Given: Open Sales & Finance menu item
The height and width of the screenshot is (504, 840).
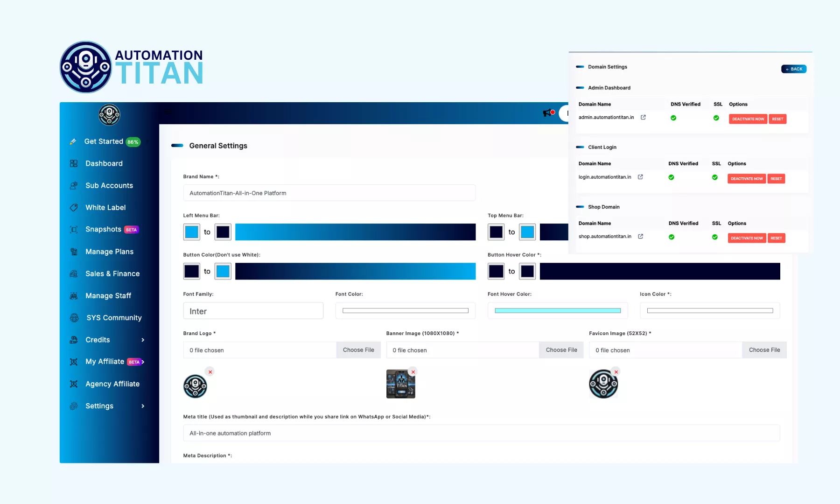Looking at the screenshot, I should tap(112, 273).
